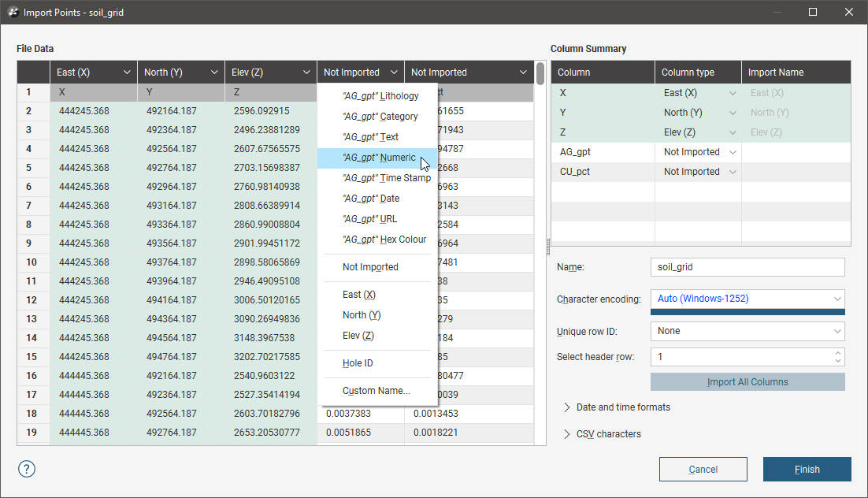Choose "AG_gpt" Lithology column type

tap(380, 96)
